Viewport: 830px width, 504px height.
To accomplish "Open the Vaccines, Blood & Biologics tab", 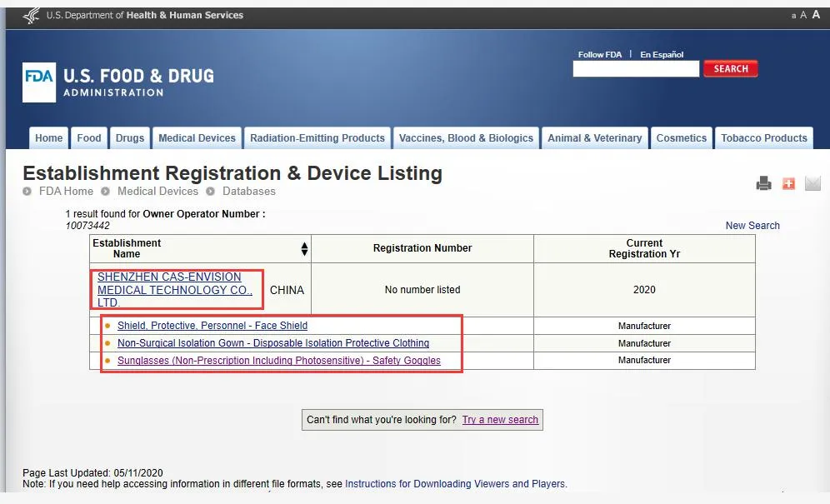I will point(466,137).
